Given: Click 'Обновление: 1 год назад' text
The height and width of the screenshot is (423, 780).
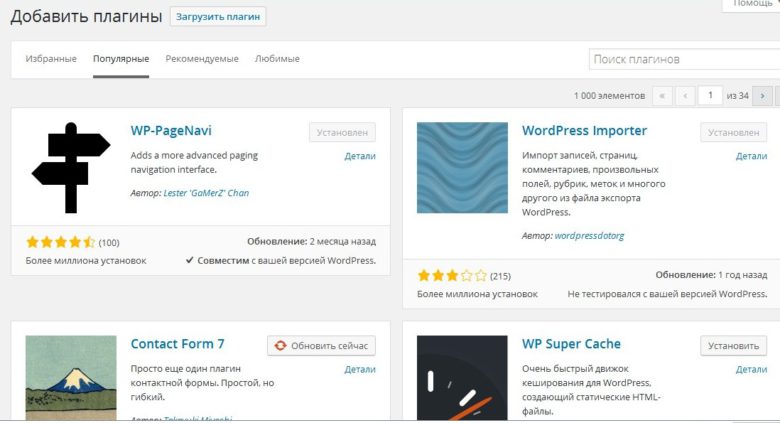Looking at the screenshot, I should click(x=711, y=275).
